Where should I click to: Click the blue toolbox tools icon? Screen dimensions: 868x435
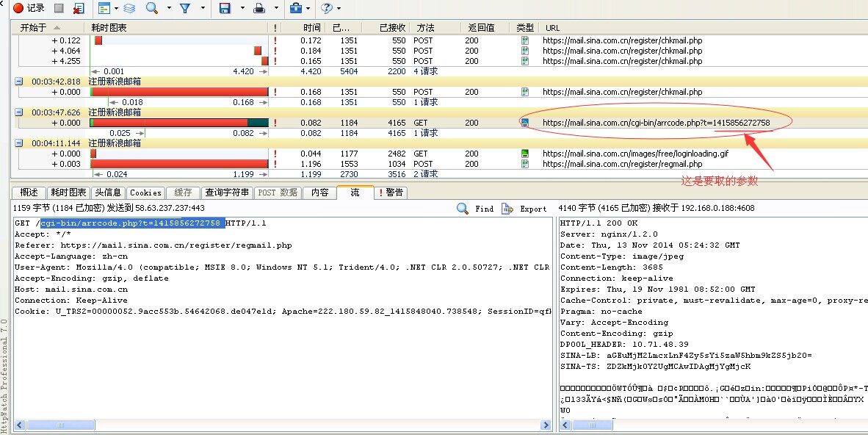(x=295, y=8)
